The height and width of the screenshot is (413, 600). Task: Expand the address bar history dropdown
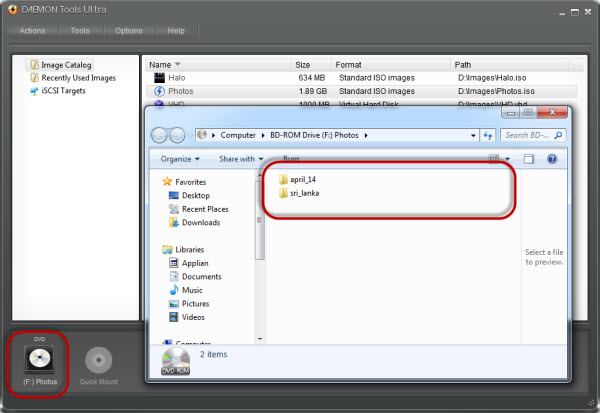(x=473, y=135)
